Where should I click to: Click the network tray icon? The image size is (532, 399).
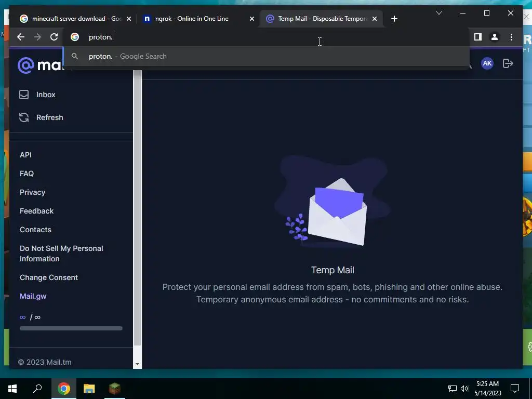453,389
